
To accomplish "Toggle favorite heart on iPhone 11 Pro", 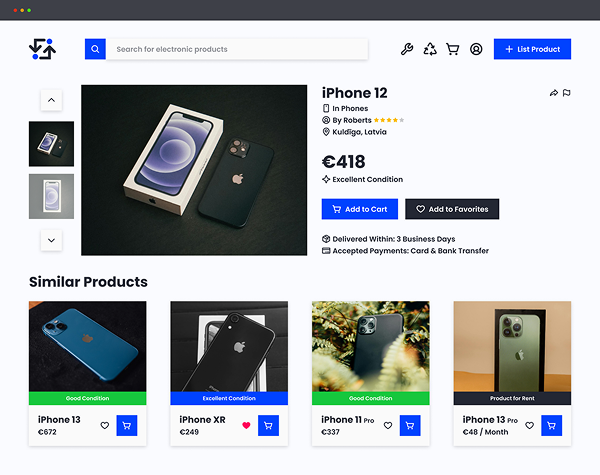I will click(388, 425).
